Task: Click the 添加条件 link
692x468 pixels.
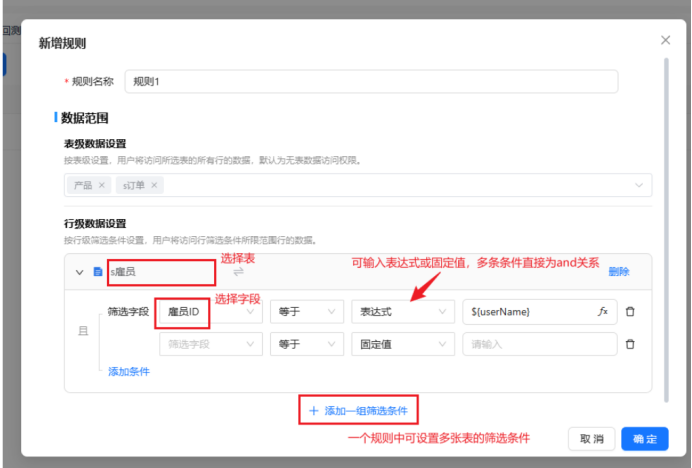Action: coord(128,371)
